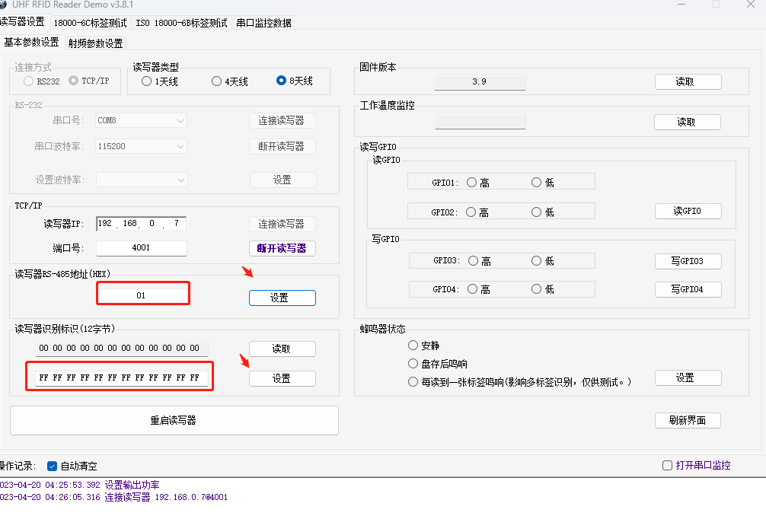Click 断开读写器 in the RS-232 group
The height and width of the screenshot is (532, 766).
pos(282,147)
